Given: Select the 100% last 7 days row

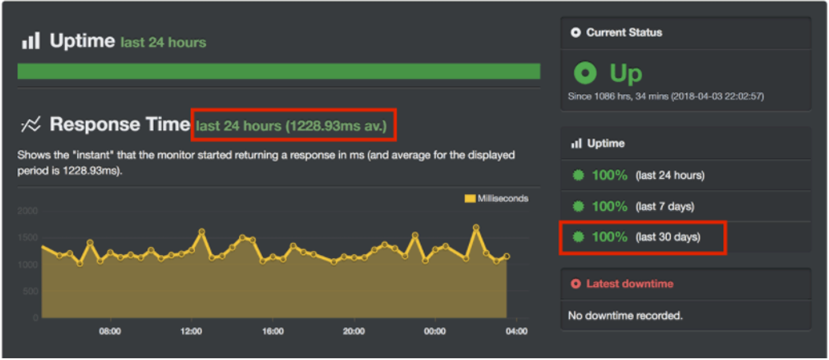Looking at the screenshot, I should (686, 206).
